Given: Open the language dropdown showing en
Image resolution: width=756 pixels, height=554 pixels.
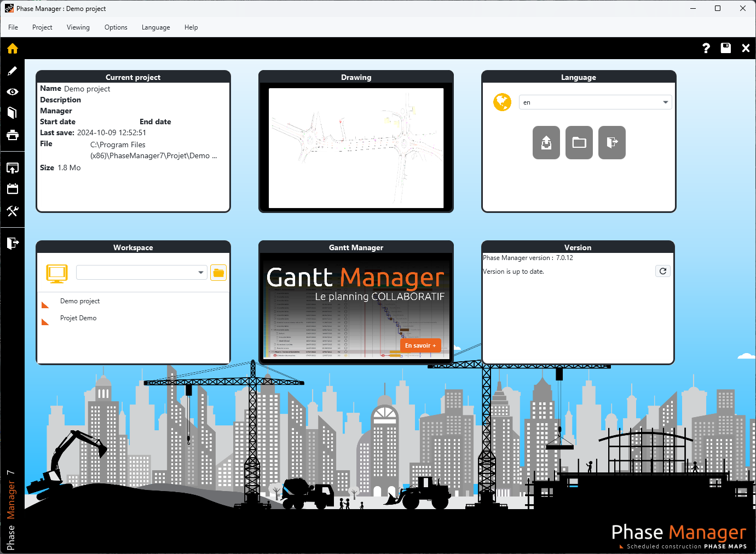Looking at the screenshot, I should coord(595,102).
